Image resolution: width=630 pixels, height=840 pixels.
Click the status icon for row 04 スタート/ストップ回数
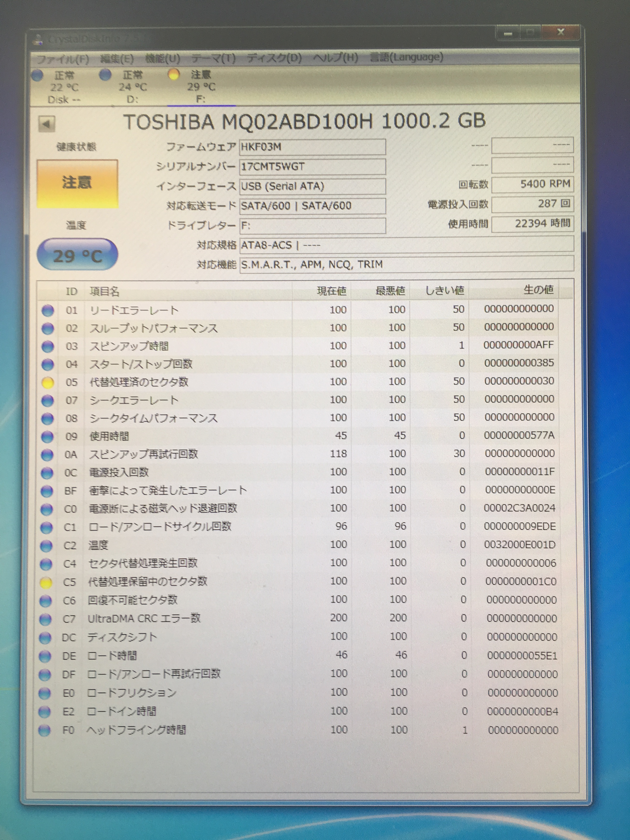coord(47,364)
